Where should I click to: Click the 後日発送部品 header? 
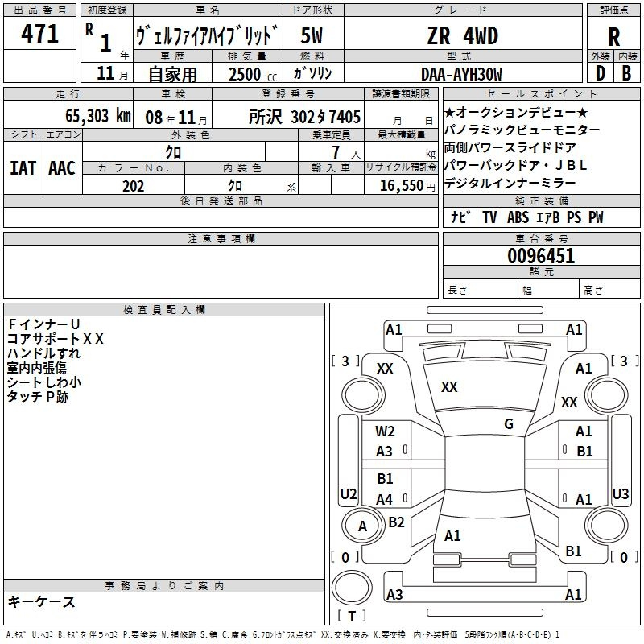click(221, 200)
